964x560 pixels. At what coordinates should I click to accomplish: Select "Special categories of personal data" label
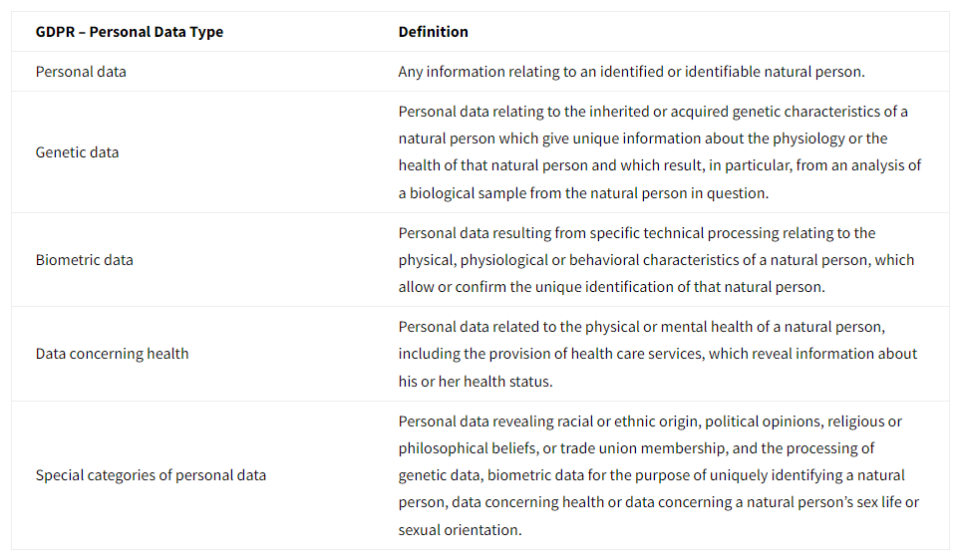(x=151, y=475)
